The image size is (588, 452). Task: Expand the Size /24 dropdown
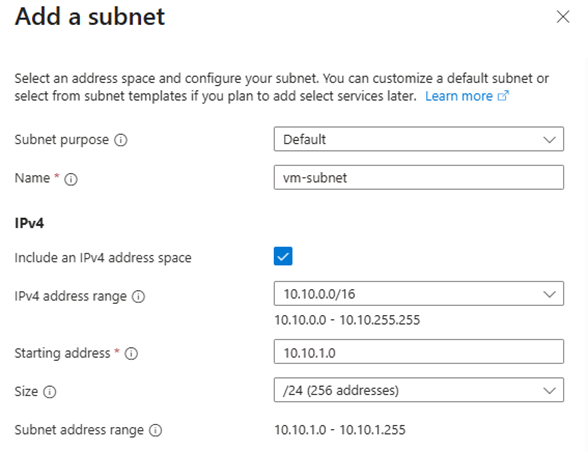click(x=419, y=390)
